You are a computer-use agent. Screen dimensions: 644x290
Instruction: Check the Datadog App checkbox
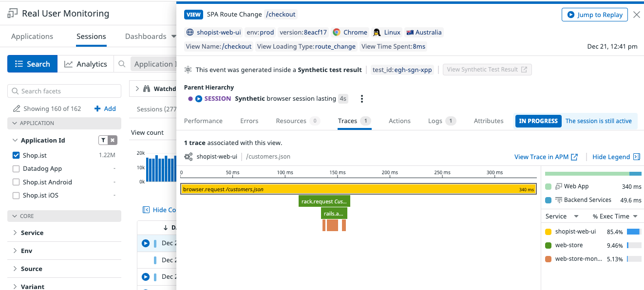tap(16, 169)
